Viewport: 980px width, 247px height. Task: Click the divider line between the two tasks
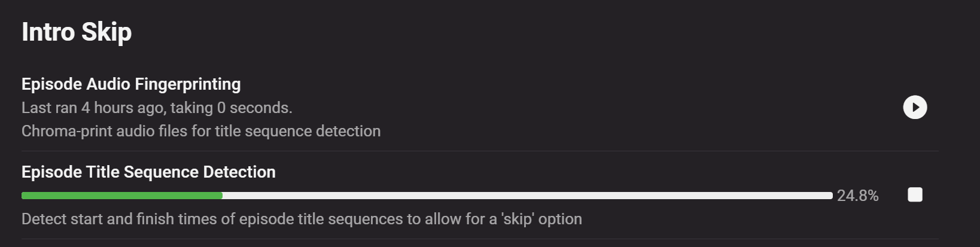[x=480, y=151]
